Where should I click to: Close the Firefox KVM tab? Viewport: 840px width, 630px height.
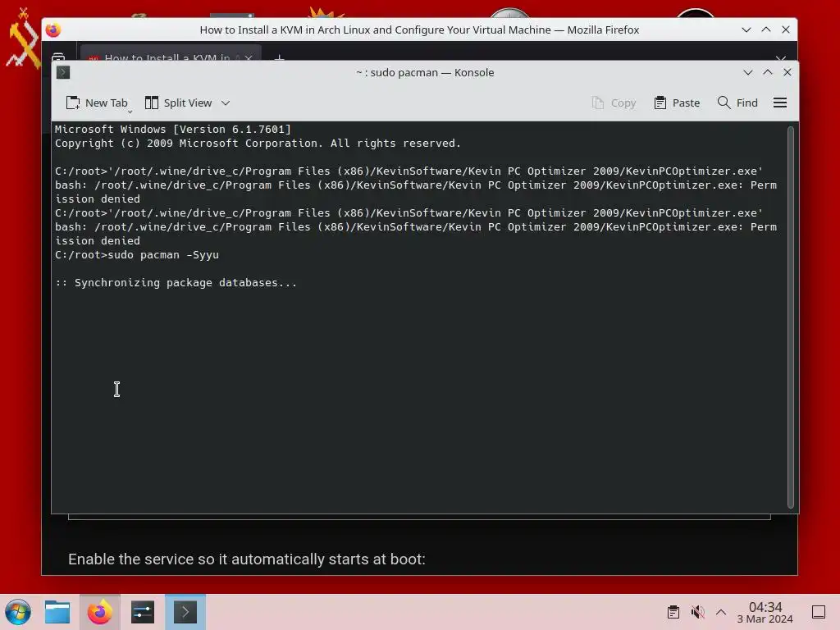(x=249, y=57)
